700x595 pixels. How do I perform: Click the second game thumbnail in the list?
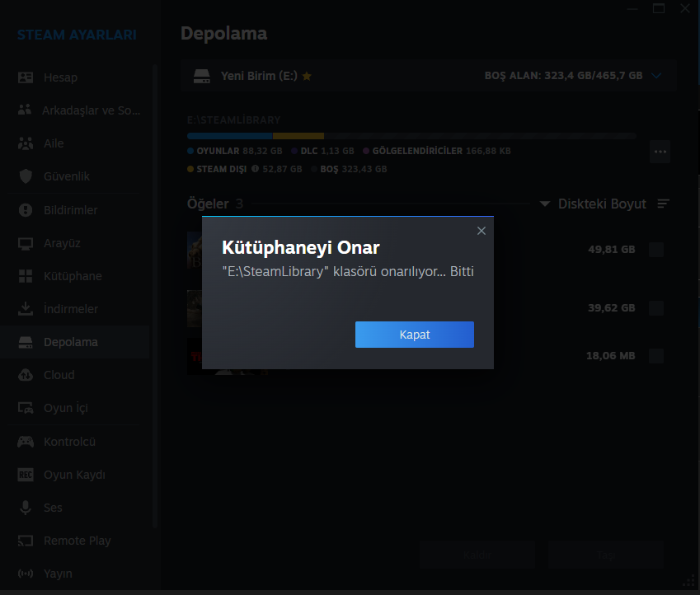[x=195, y=308]
